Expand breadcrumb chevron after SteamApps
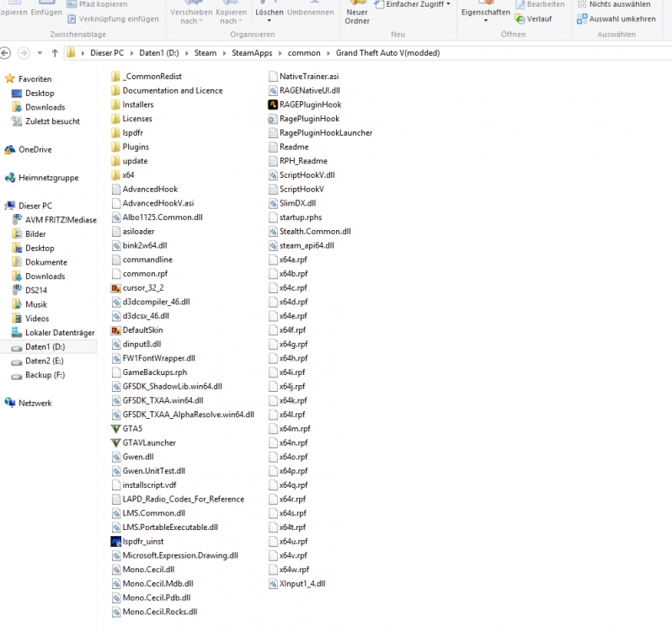The image size is (672, 632). (x=280, y=53)
